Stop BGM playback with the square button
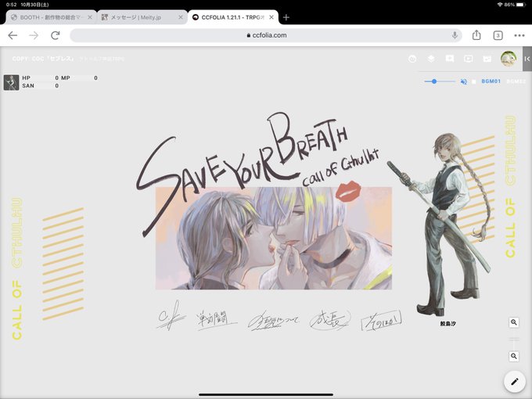 pyautogui.click(x=473, y=81)
